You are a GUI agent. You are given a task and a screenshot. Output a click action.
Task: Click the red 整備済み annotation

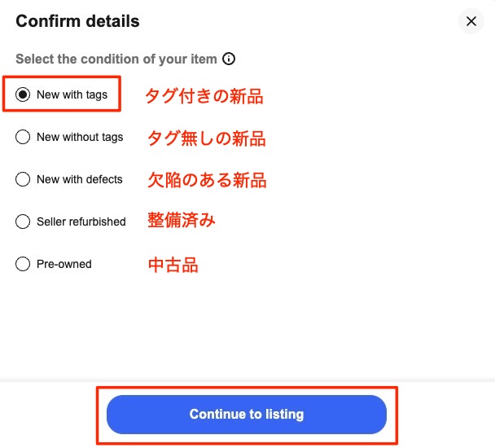181,221
